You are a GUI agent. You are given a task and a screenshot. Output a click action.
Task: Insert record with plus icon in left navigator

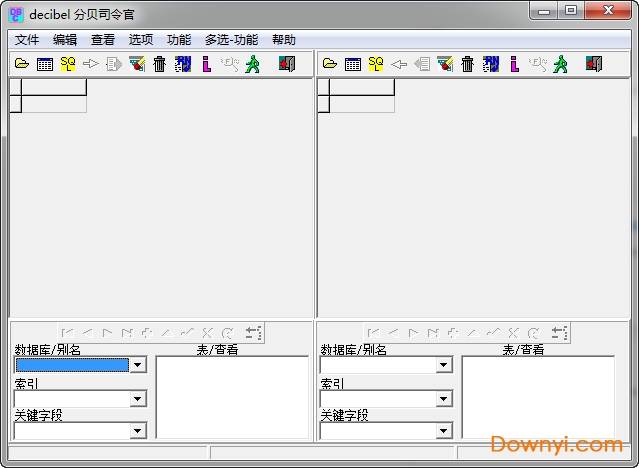coord(148,333)
